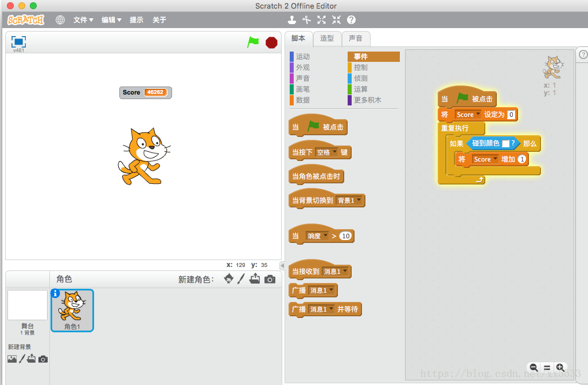Switch stage to full screen presentation mode
The image size is (588, 385).
[18, 41]
